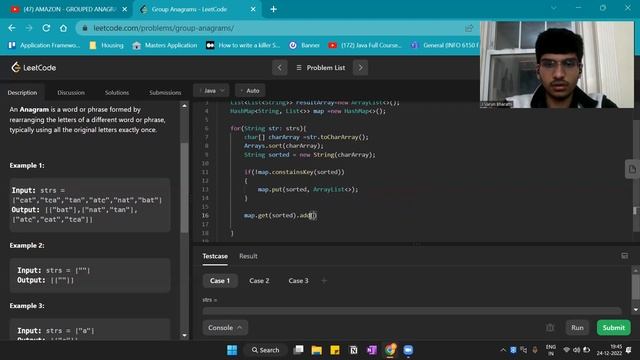
Task: Select Case 1 testcase
Action: [220, 281]
